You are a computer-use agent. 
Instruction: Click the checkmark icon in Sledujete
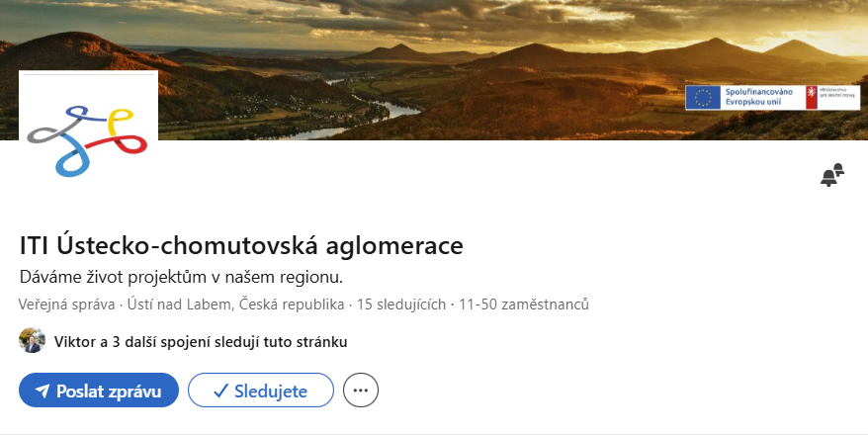(x=220, y=391)
